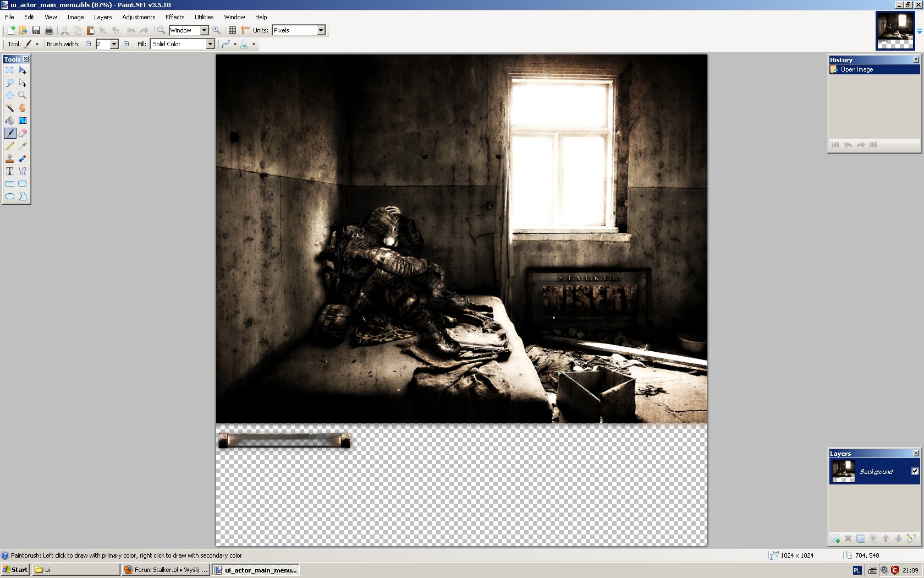Open the Adjustments menu
Image resolution: width=924 pixels, height=578 pixels.
(x=139, y=17)
